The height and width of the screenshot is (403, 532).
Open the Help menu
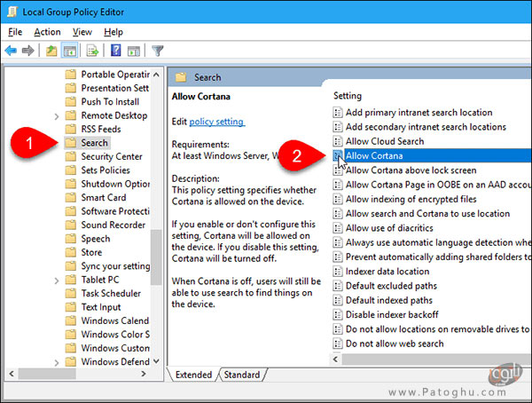(x=113, y=32)
